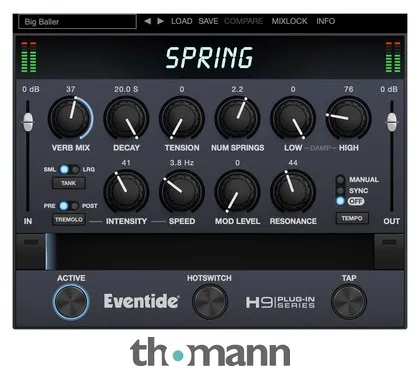Screen dimensions: 420x376
Task: Toggle the ACTIVE footswitch
Action: coord(71,301)
